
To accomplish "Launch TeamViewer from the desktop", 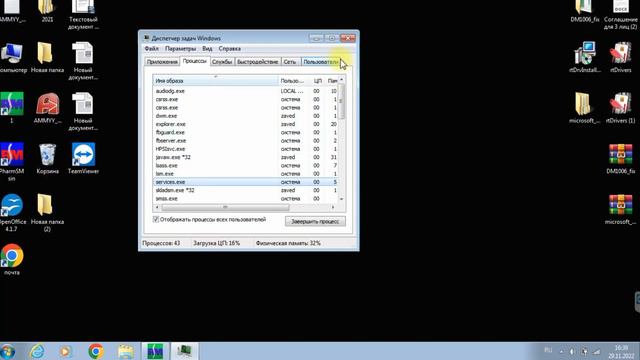I will tap(83, 158).
